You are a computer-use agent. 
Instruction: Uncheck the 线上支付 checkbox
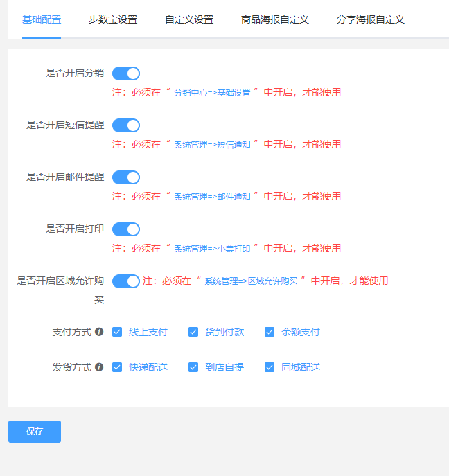[x=117, y=332]
